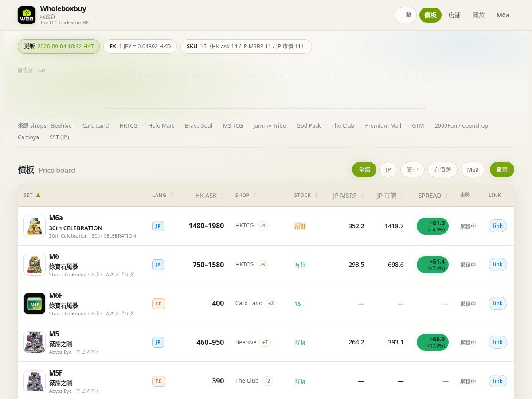The image size is (532, 399).
Task: Expand +2 shops beside Card Land
Action: pyautogui.click(x=271, y=304)
